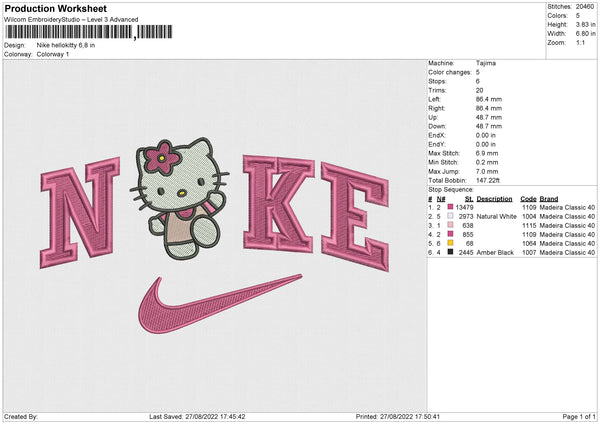600x424 pixels.
Task: Click the Trims value 20
Action: pyautogui.click(x=479, y=90)
